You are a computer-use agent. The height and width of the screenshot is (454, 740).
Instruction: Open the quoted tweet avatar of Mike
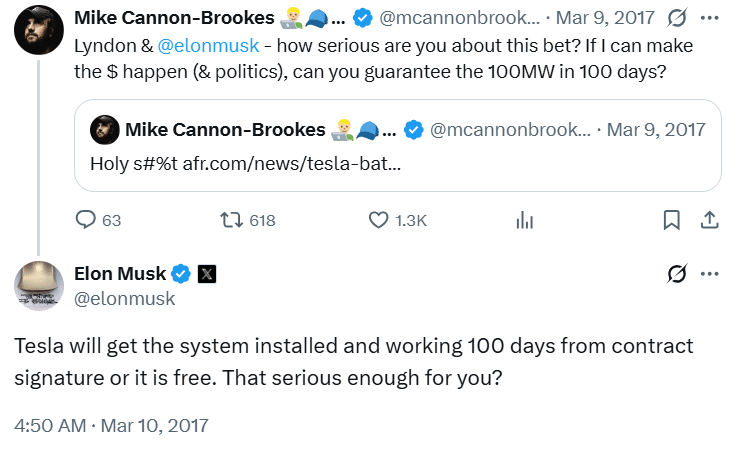[104, 130]
